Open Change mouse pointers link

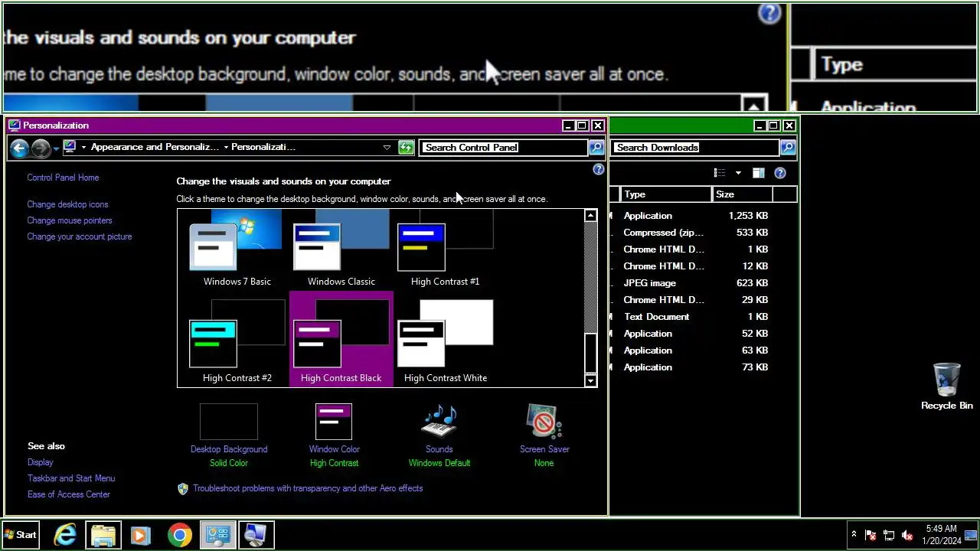click(x=70, y=220)
